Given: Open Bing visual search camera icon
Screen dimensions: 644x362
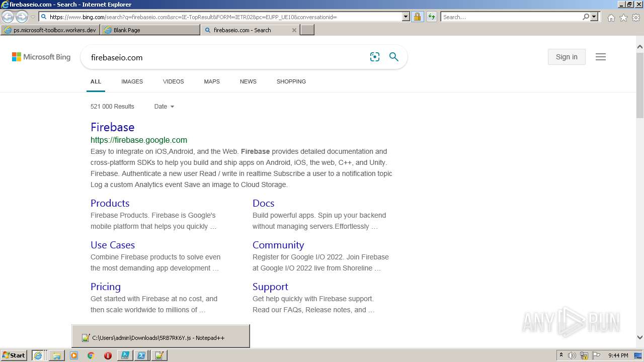Looking at the screenshot, I should 375,57.
